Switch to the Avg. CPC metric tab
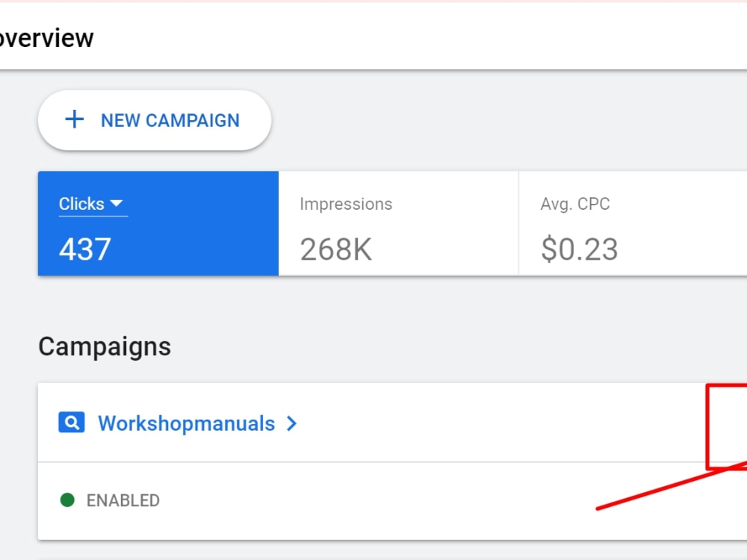747x560 pixels. click(633, 223)
